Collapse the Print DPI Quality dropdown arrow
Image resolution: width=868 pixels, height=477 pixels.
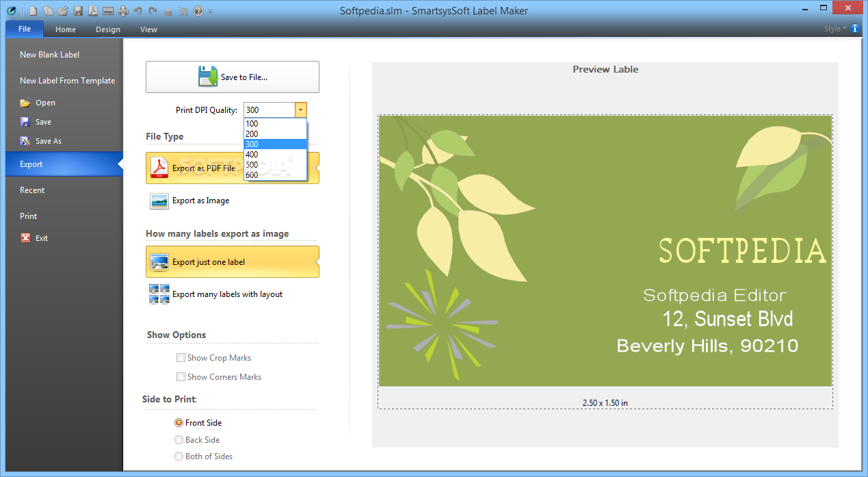(301, 109)
